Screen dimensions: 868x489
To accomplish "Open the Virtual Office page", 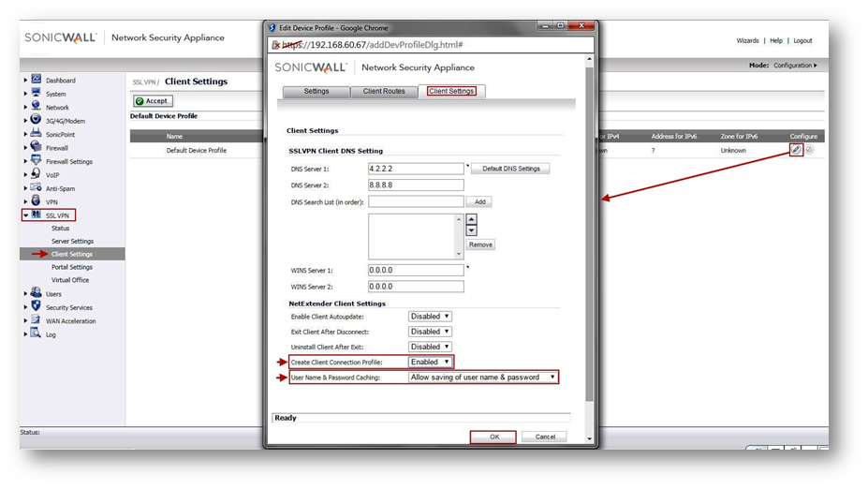I will 70,280.
